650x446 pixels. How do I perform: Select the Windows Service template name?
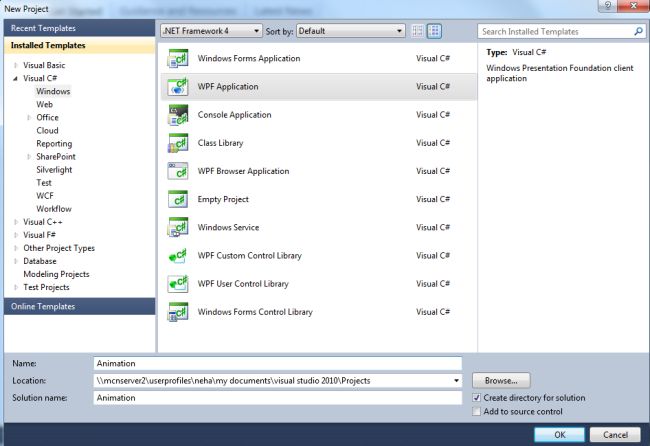click(228, 228)
